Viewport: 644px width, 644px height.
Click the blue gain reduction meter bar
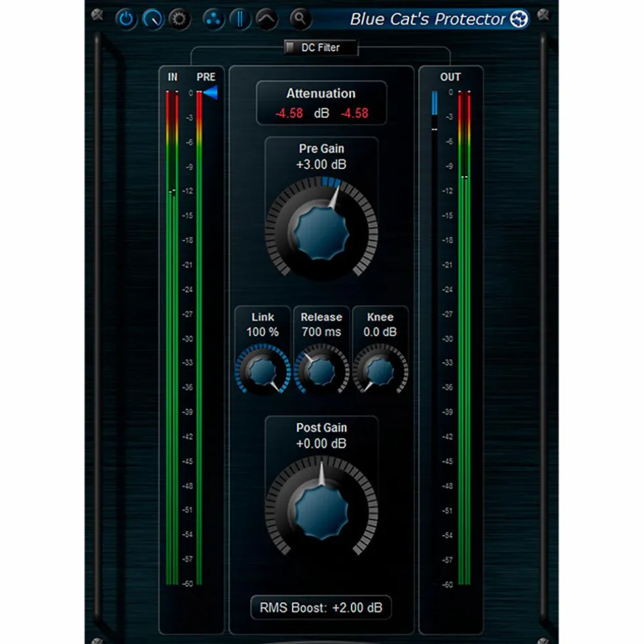[x=435, y=103]
